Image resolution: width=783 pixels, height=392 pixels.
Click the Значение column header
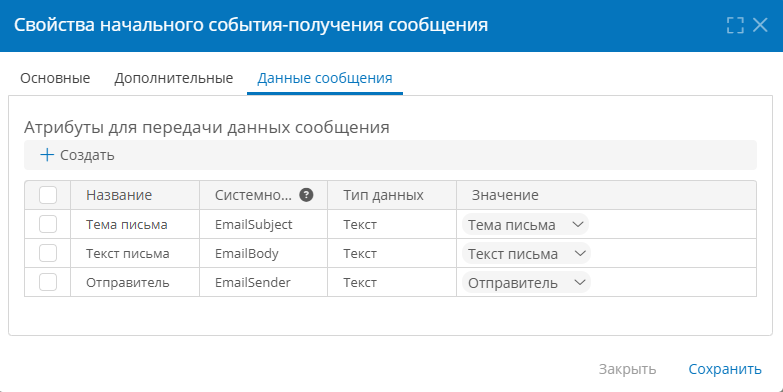click(505, 195)
